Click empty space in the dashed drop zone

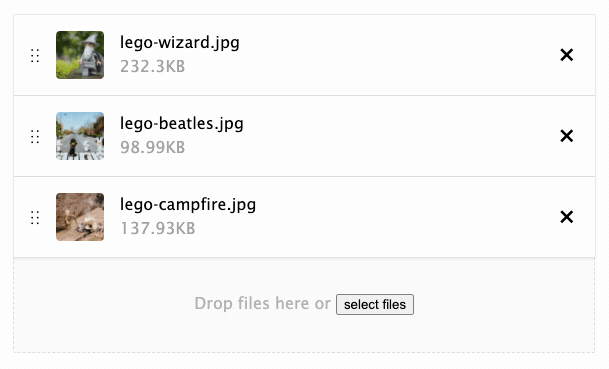point(117,330)
